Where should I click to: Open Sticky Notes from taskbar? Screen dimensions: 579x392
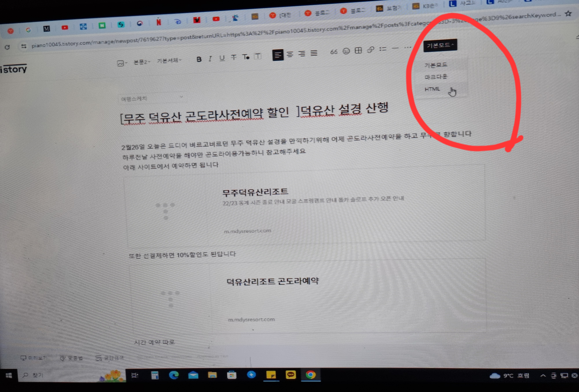271,375
